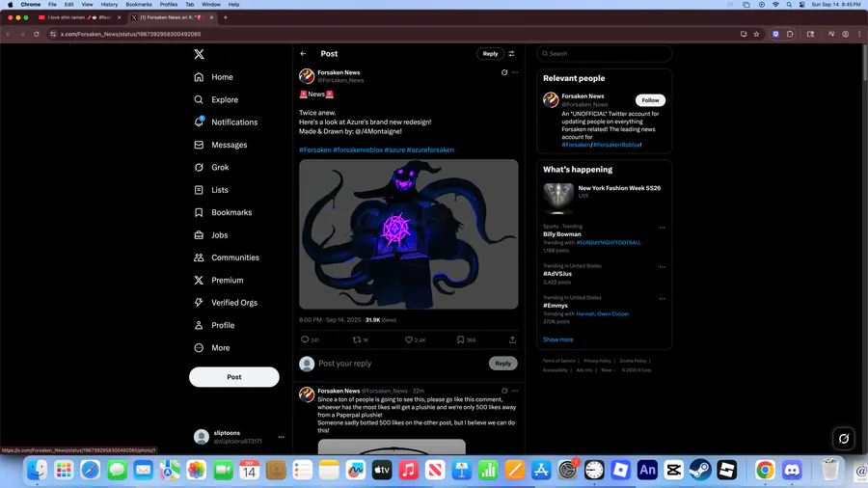Bookmark this page with star icon
The width and height of the screenshot is (868, 488).
click(x=756, y=34)
